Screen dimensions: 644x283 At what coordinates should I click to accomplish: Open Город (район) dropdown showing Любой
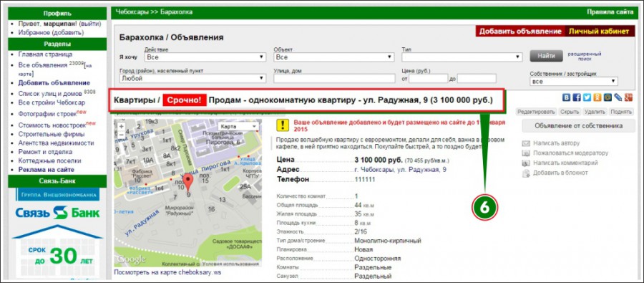[x=193, y=78]
